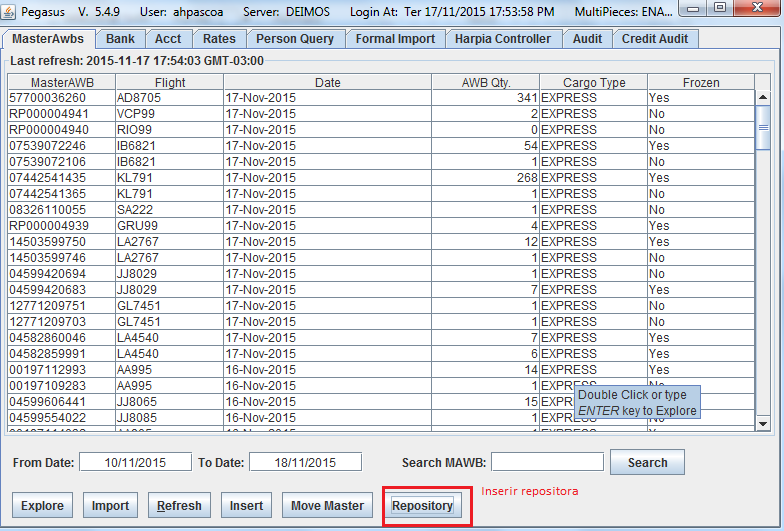Select MasterAWB 04599420683
The height and width of the screenshot is (531, 784).
tap(62, 290)
